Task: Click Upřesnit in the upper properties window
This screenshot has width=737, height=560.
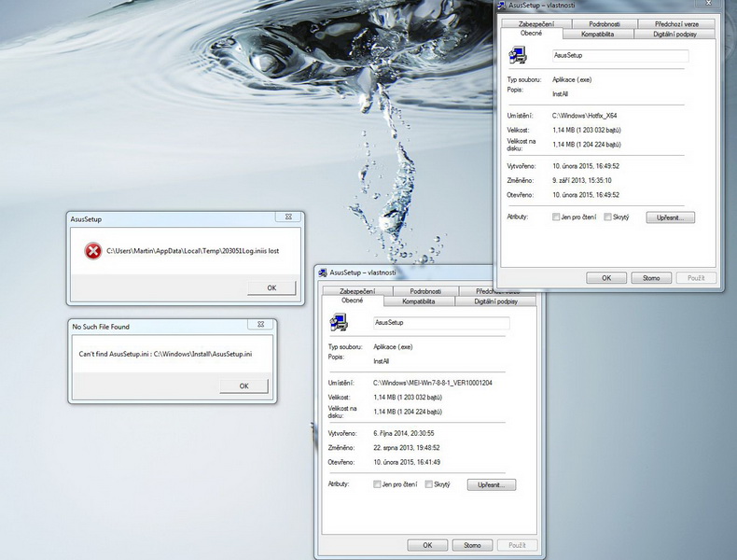Action: (670, 217)
